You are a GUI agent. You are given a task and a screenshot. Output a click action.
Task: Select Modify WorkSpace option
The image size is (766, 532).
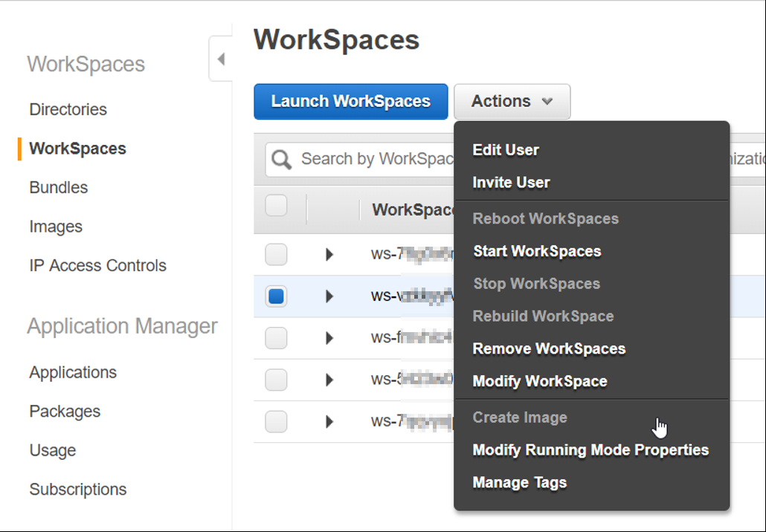tap(539, 381)
